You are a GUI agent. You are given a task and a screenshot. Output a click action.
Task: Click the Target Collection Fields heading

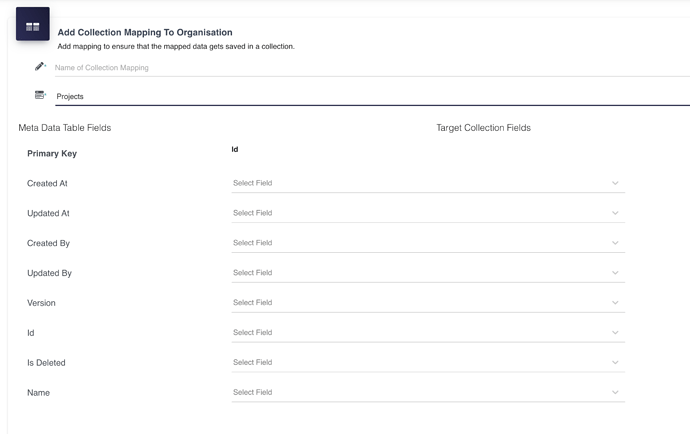pyautogui.click(x=483, y=128)
